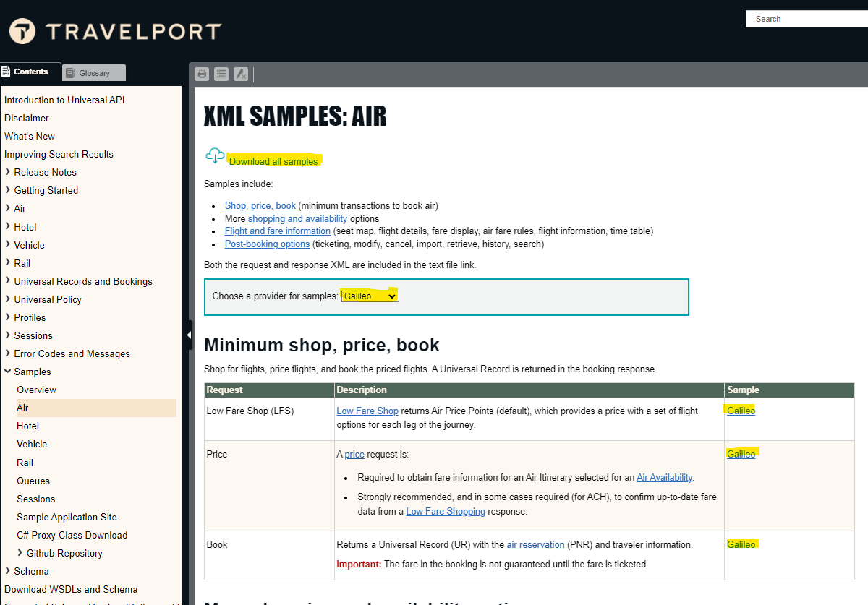Switch to the Glossary tab
Screen dimensions: 868x605
click(x=93, y=72)
